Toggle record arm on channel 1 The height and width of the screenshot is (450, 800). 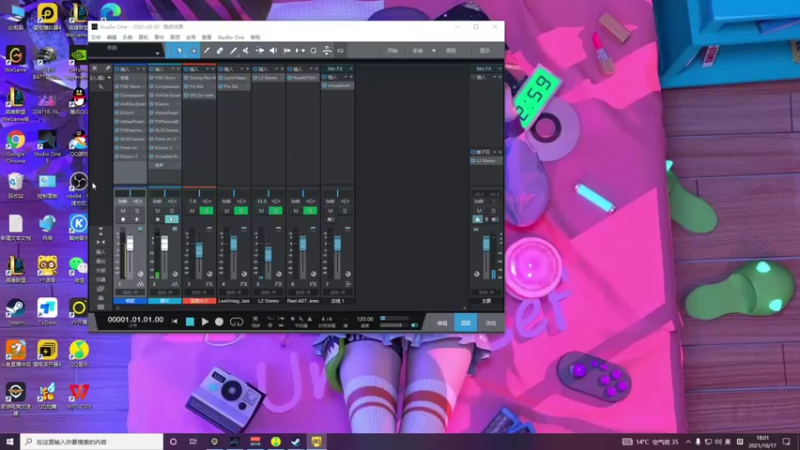point(123,219)
